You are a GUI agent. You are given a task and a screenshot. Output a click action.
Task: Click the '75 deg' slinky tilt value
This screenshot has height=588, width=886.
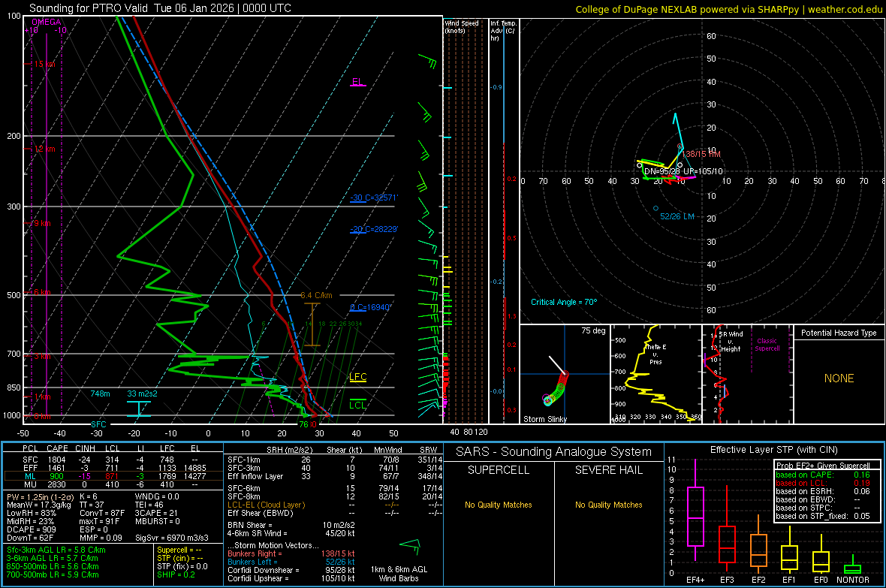[593, 330]
